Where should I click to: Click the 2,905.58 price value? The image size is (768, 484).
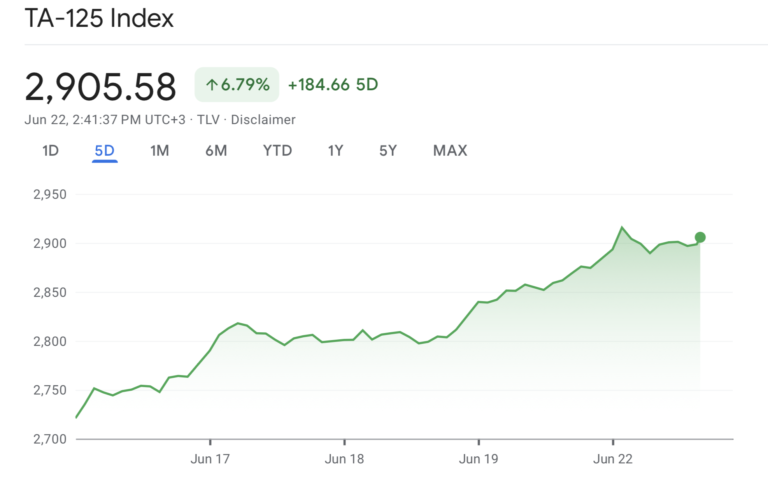(100, 87)
